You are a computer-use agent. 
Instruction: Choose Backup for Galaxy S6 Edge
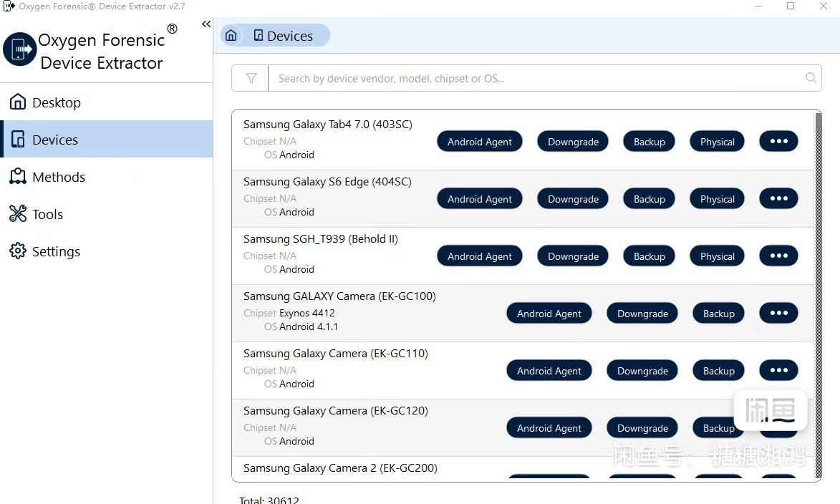click(650, 199)
